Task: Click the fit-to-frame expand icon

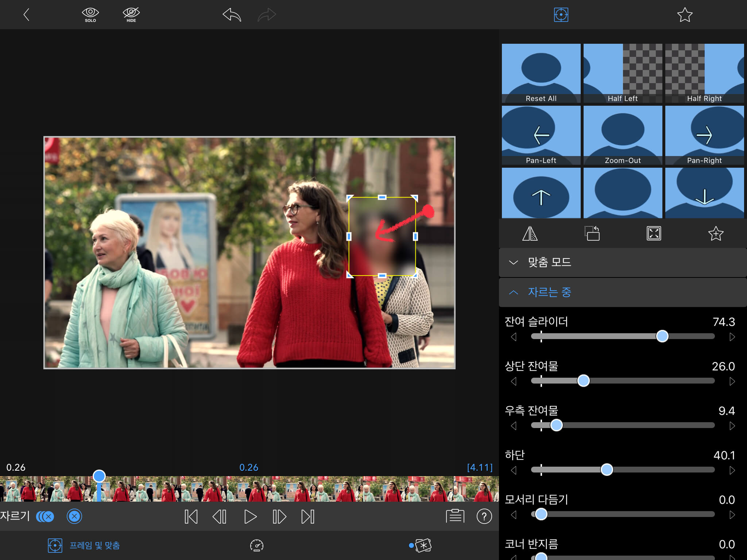Action: pyautogui.click(x=654, y=233)
